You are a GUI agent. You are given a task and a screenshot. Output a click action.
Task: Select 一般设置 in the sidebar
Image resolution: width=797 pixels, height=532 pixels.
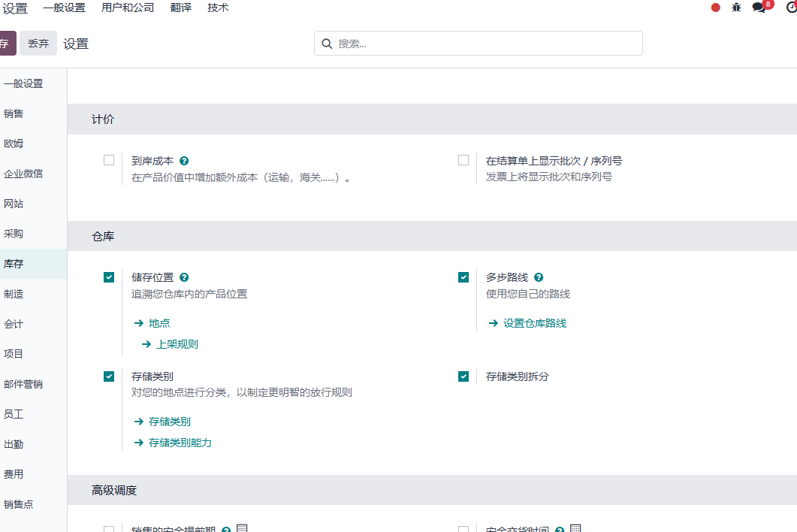pyautogui.click(x=33, y=83)
